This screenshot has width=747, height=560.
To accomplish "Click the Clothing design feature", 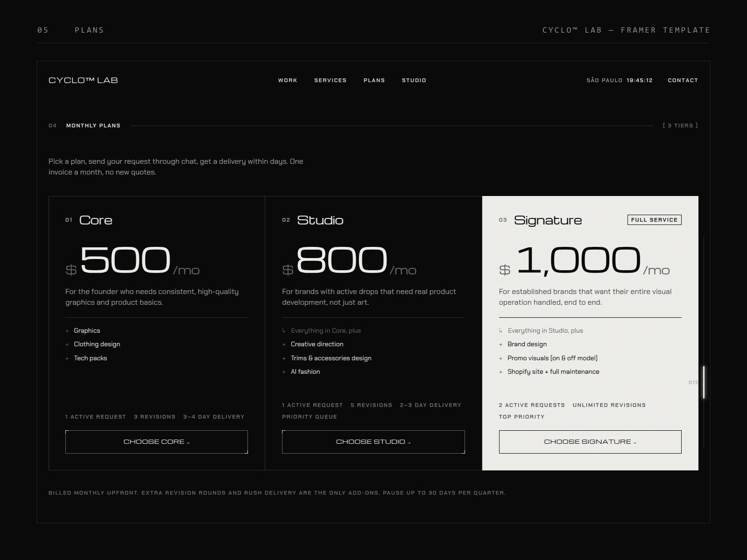I will pyautogui.click(x=97, y=344).
